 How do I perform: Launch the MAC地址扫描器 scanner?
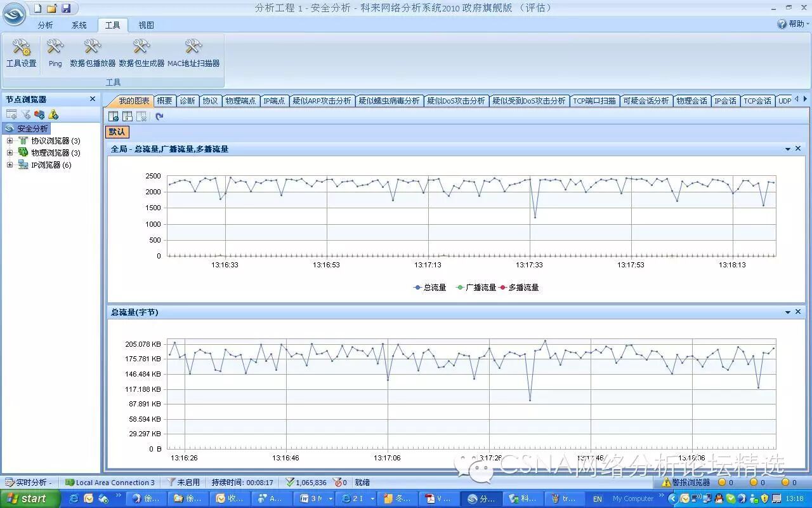(193, 53)
